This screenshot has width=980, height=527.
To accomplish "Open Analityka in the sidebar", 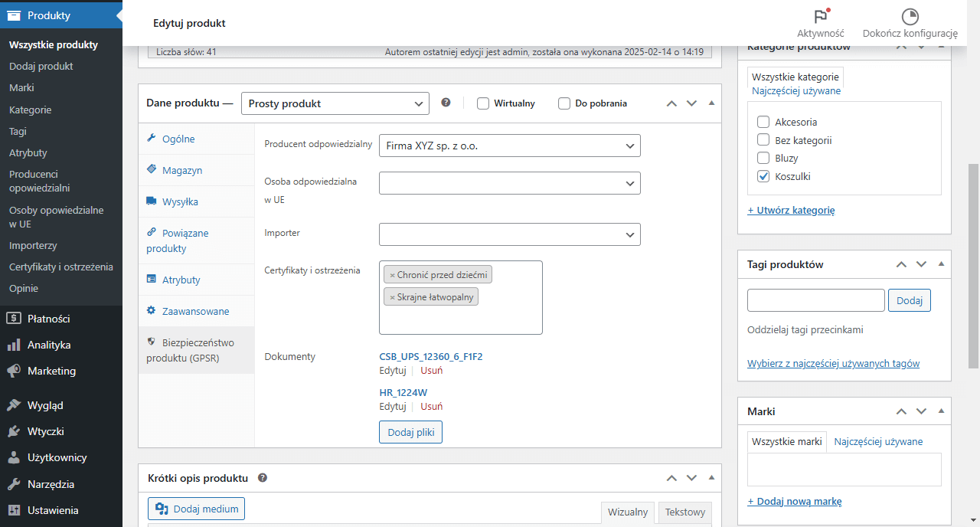I will click(49, 345).
